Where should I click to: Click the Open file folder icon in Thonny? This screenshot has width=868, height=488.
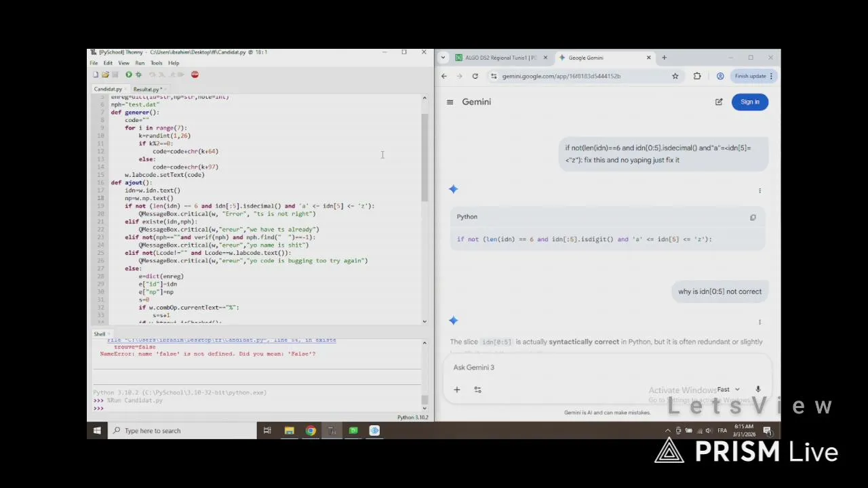coord(105,75)
